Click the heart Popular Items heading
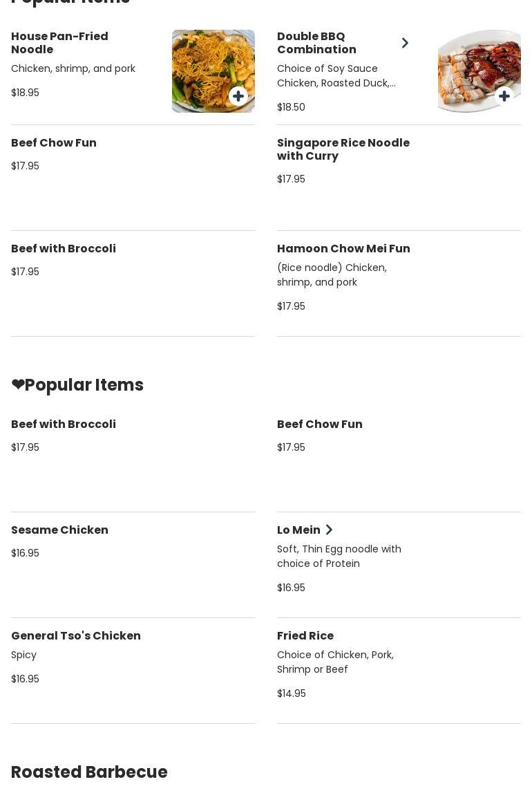Viewport: 532px width, 802px height. pyautogui.click(x=77, y=385)
